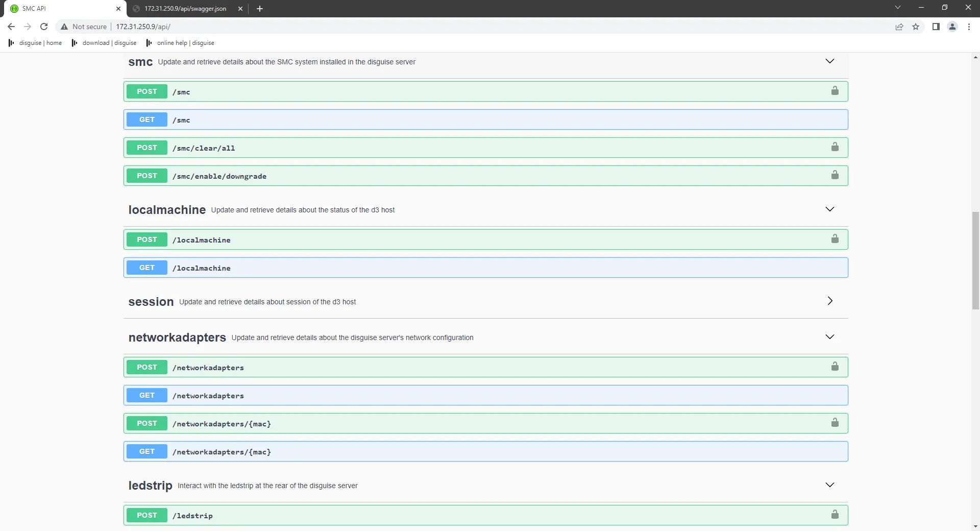Click the browser refresh icon
This screenshot has width=980, height=531.
click(x=44, y=27)
